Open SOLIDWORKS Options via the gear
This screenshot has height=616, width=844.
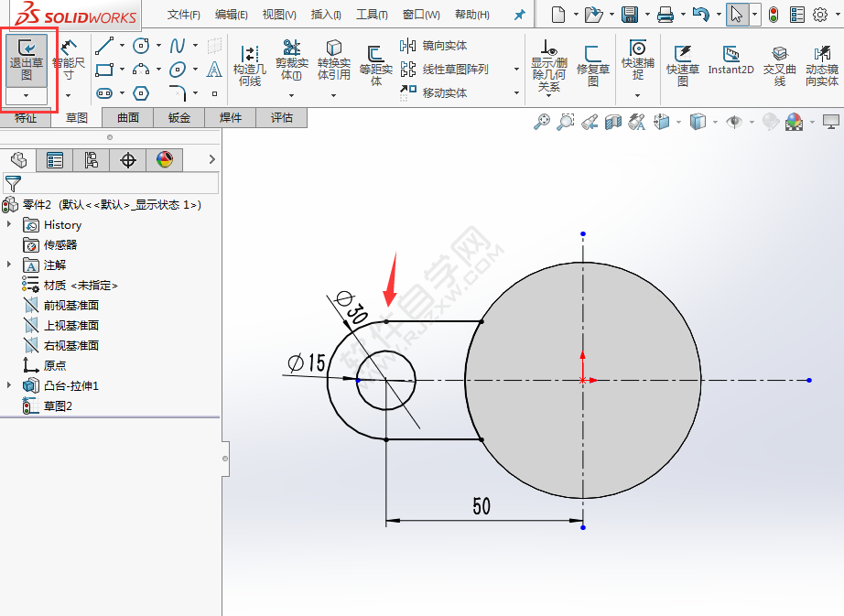821,14
